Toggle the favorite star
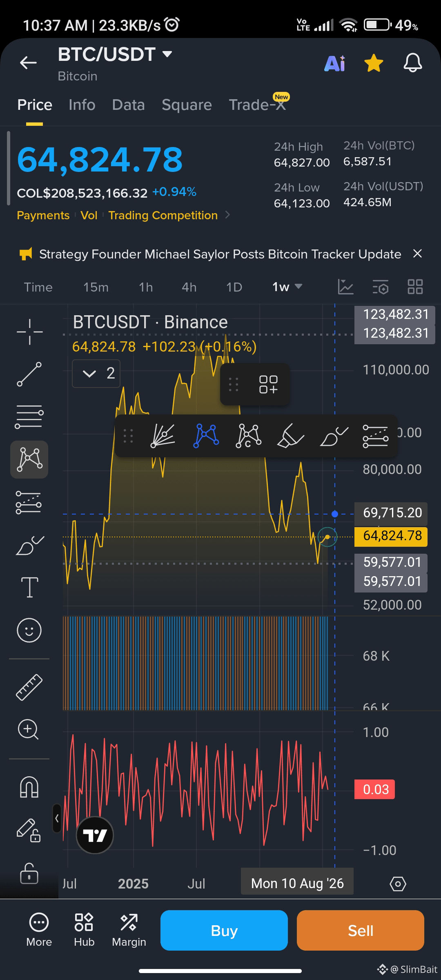This screenshot has width=441, height=980. tap(374, 63)
